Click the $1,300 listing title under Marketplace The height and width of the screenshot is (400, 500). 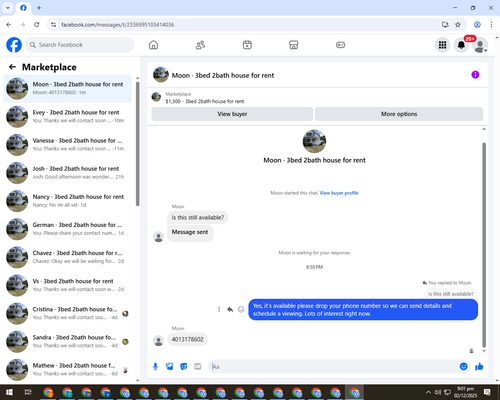tap(205, 101)
